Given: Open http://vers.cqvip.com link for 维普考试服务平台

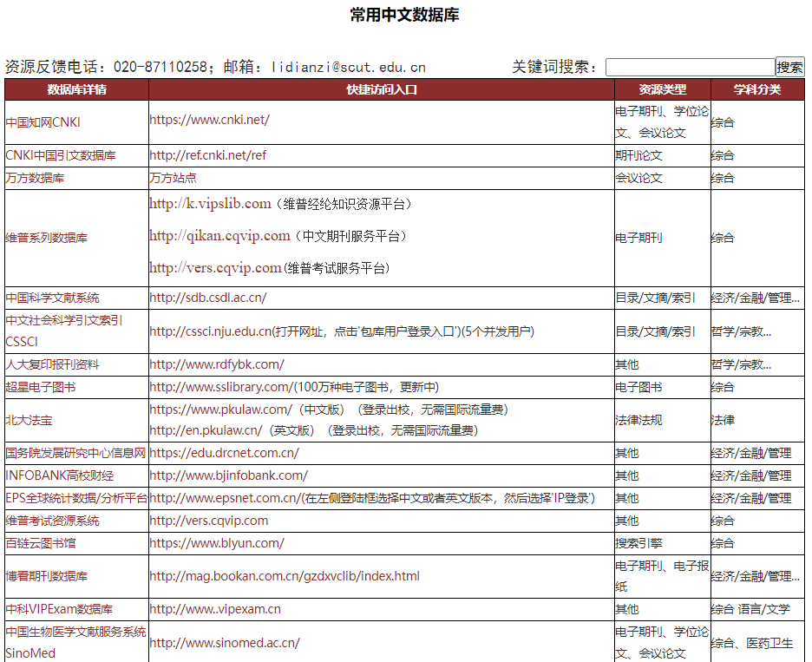Looking at the screenshot, I should (215, 268).
